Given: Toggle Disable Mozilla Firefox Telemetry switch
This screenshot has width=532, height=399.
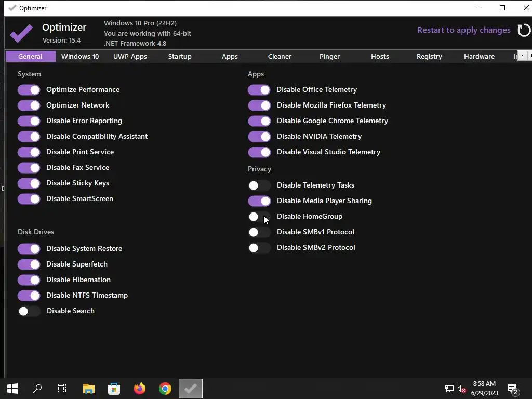Looking at the screenshot, I should click(x=259, y=105).
